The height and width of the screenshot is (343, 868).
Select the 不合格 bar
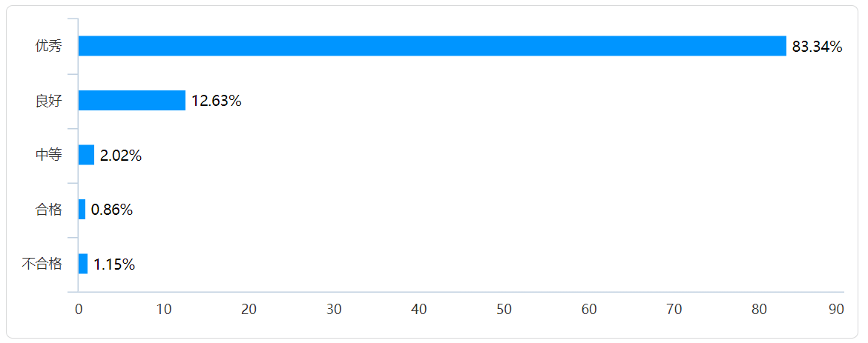(x=83, y=264)
